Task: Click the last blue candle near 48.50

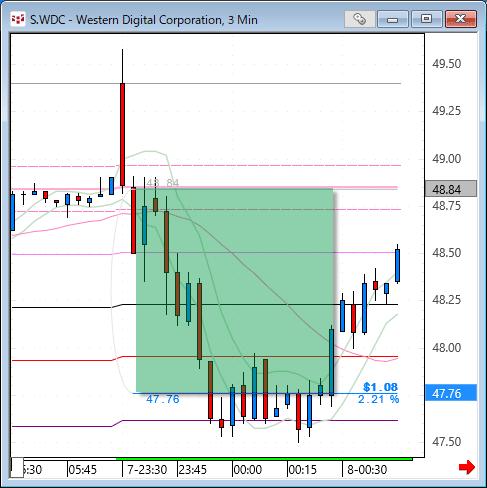Action: point(397,265)
